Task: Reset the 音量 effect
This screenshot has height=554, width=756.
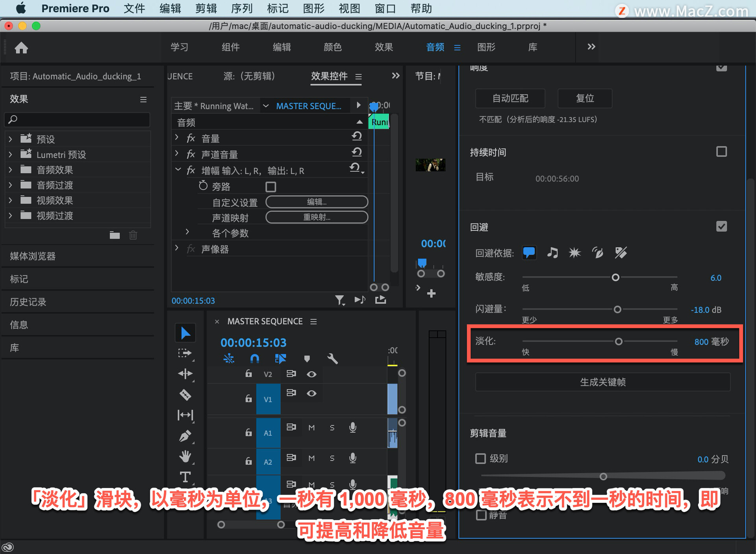Action: (x=357, y=136)
